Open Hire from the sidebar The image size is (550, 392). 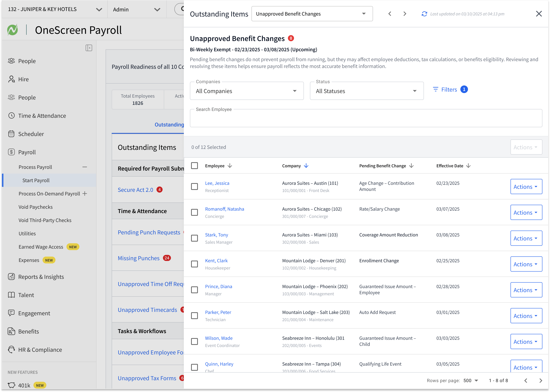click(23, 79)
